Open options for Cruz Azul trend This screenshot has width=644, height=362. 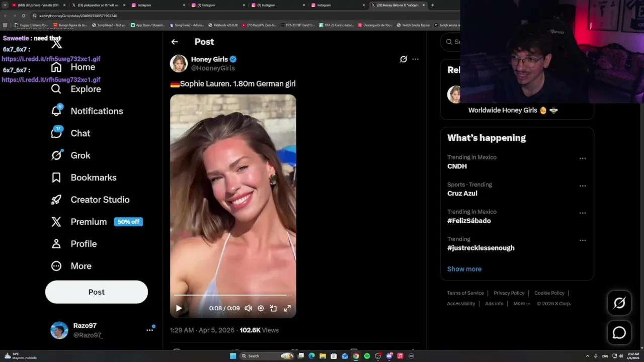[x=583, y=186]
